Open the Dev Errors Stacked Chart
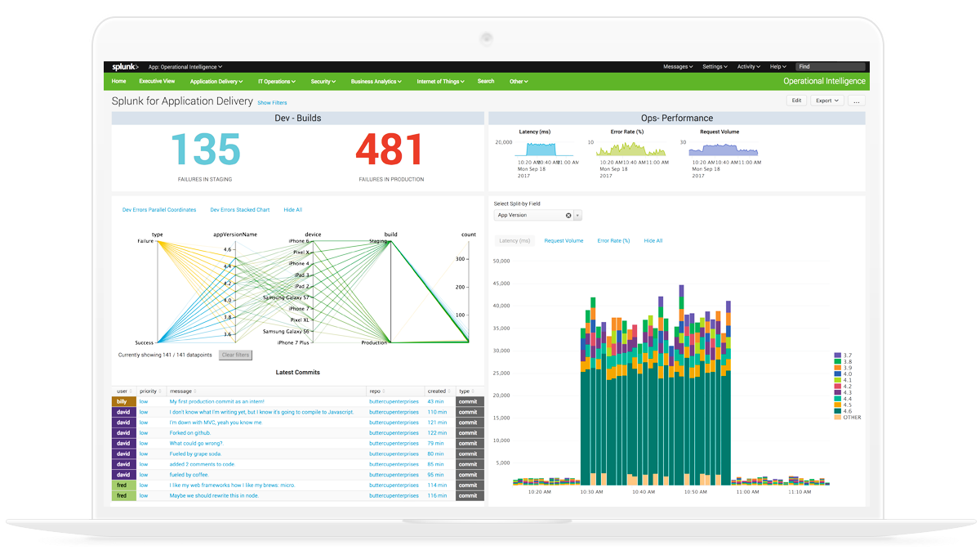 tap(240, 209)
